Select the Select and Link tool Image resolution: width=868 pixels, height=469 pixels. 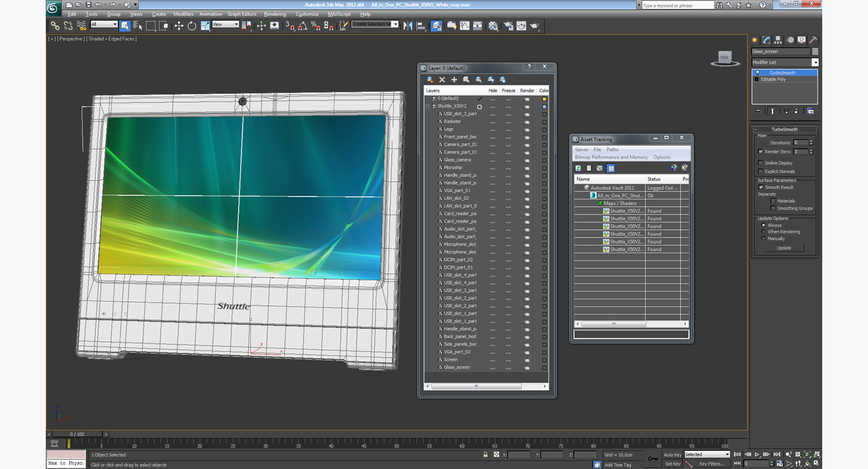(55, 26)
